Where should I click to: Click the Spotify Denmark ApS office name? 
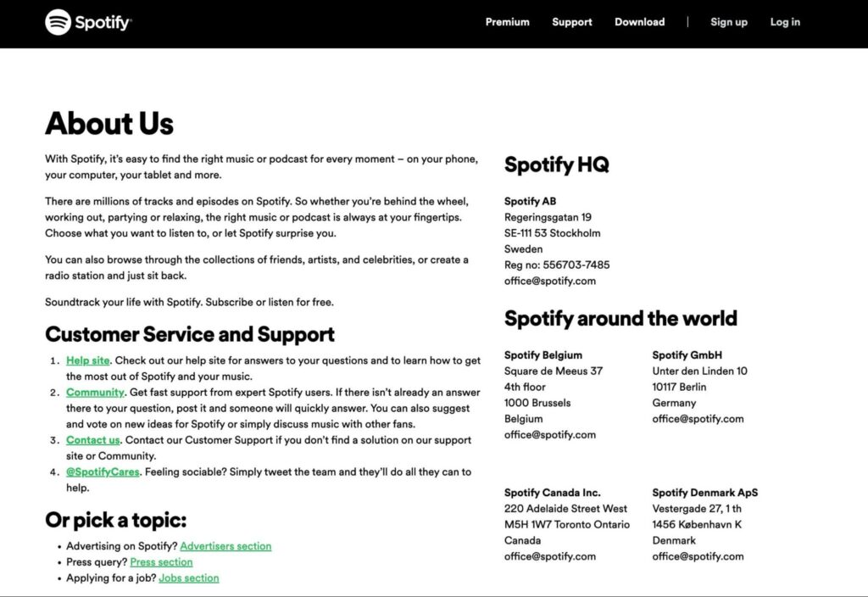pyautogui.click(x=704, y=493)
